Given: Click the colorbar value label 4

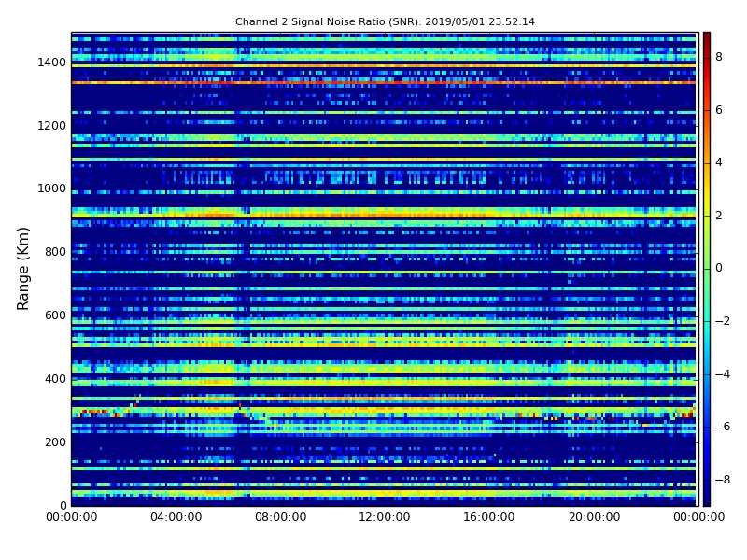Looking at the screenshot, I should 719,162.
